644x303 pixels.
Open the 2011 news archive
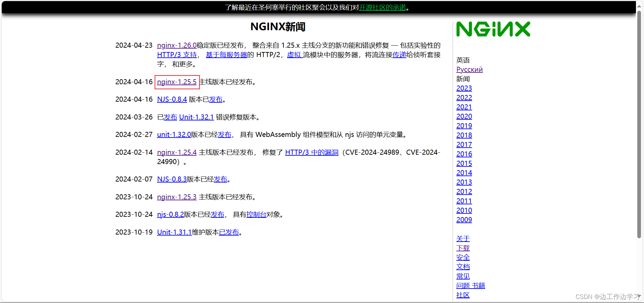click(x=464, y=201)
